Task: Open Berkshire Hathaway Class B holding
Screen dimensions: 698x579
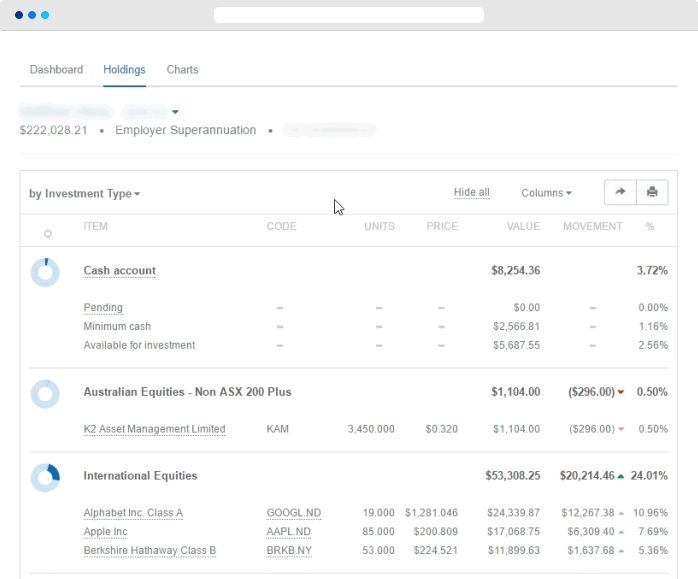Action: pos(149,551)
